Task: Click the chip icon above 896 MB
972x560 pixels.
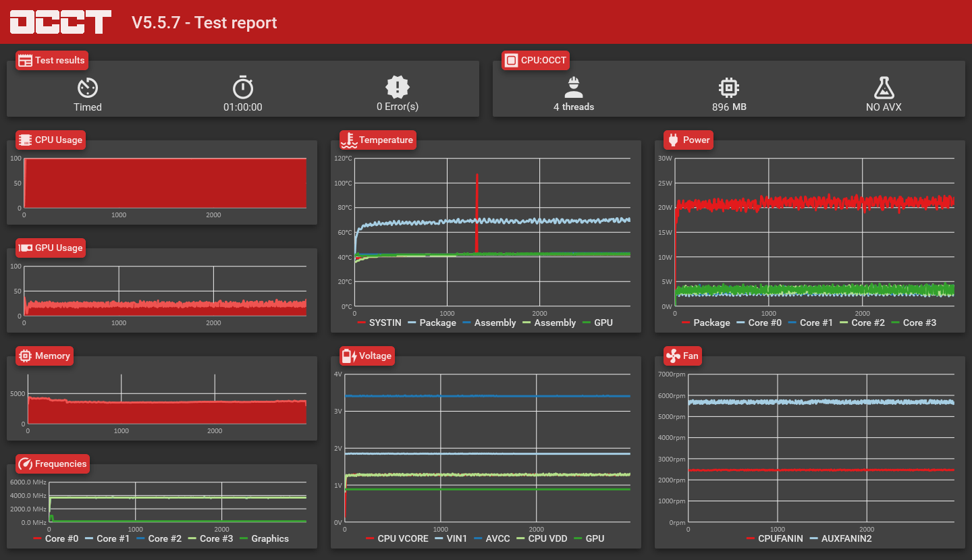Action: coord(729,87)
